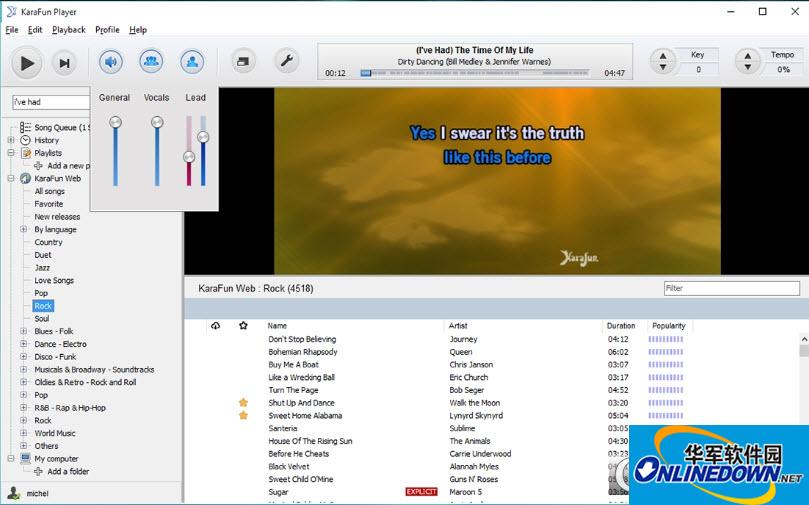Screen dimensions: 809x505
Task: Open settings with the wrench icon
Action: pyautogui.click(x=286, y=62)
